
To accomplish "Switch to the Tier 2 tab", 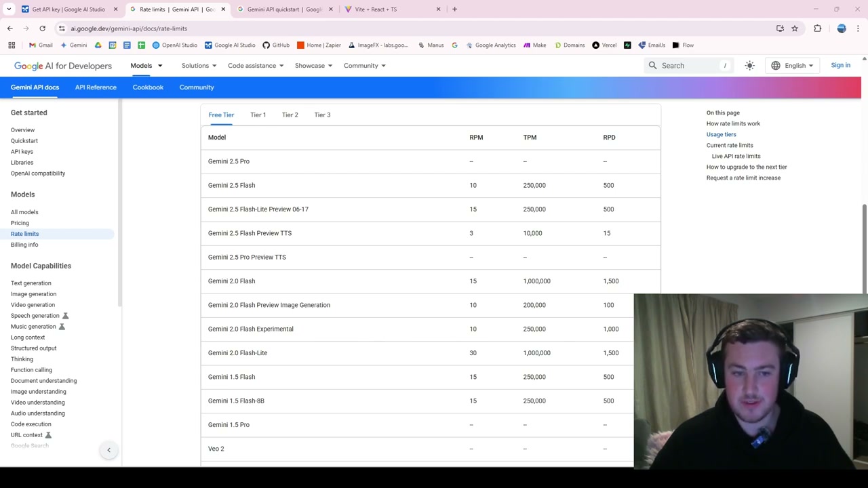I will (x=290, y=115).
